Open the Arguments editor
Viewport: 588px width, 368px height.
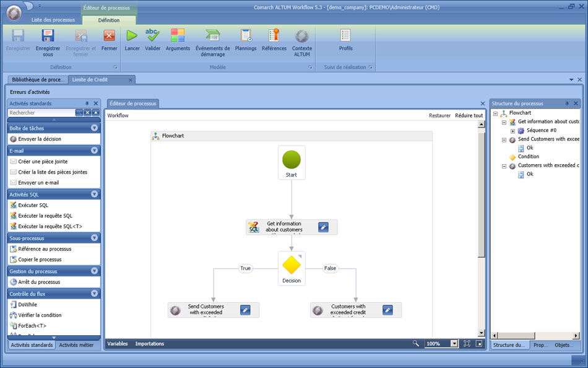point(178,40)
